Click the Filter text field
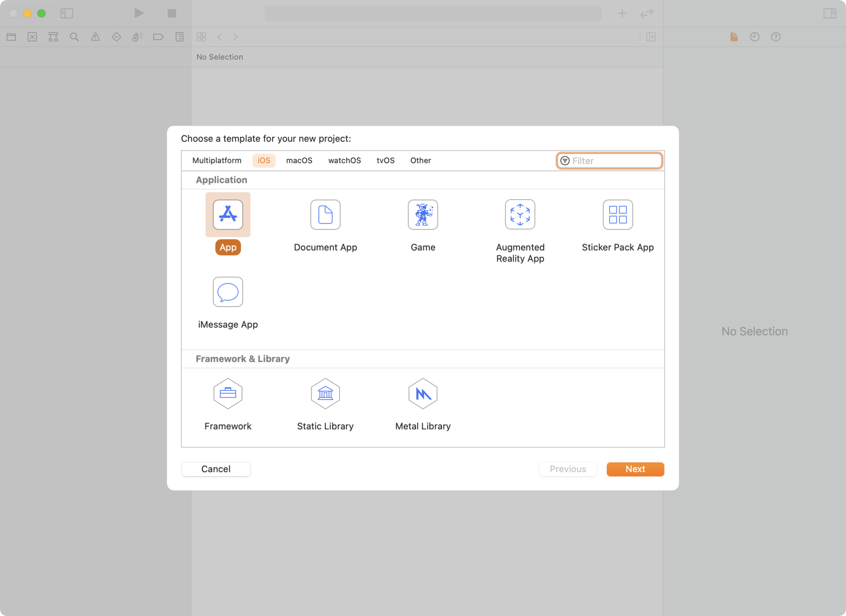The height and width of the screenshot is (616, 846). 609,161
